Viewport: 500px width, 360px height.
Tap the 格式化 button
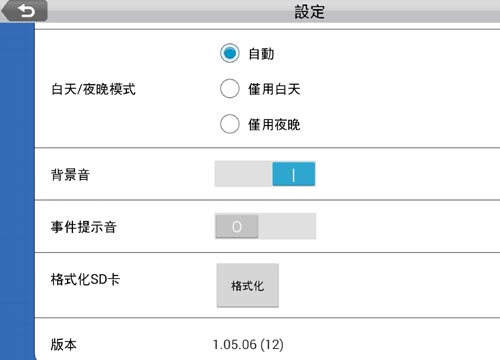coord(248,285)
